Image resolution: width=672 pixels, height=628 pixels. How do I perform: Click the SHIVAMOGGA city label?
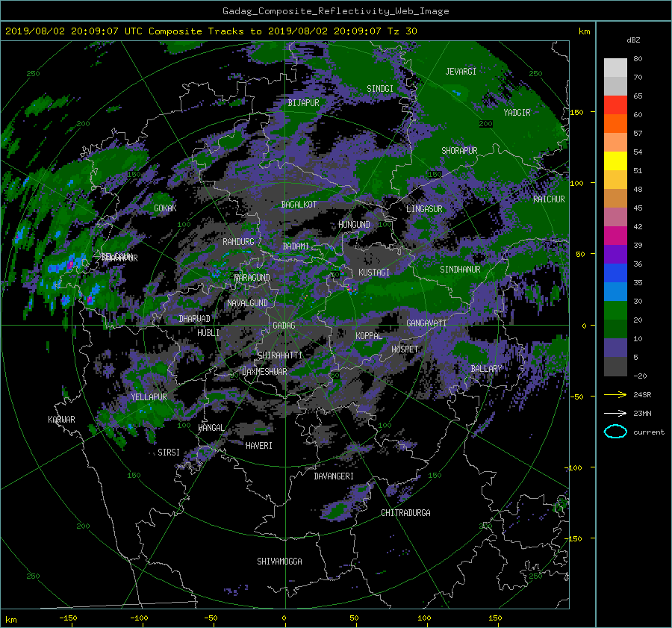click(279, 562)
